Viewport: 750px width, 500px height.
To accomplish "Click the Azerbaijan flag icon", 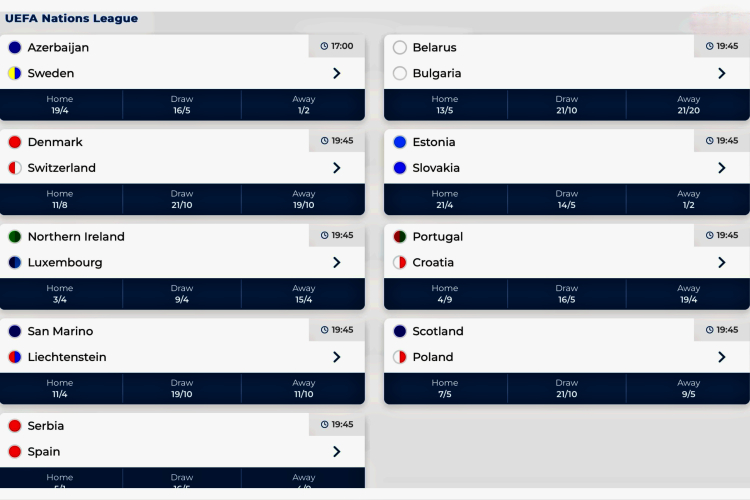I will (x=15, y=47).
